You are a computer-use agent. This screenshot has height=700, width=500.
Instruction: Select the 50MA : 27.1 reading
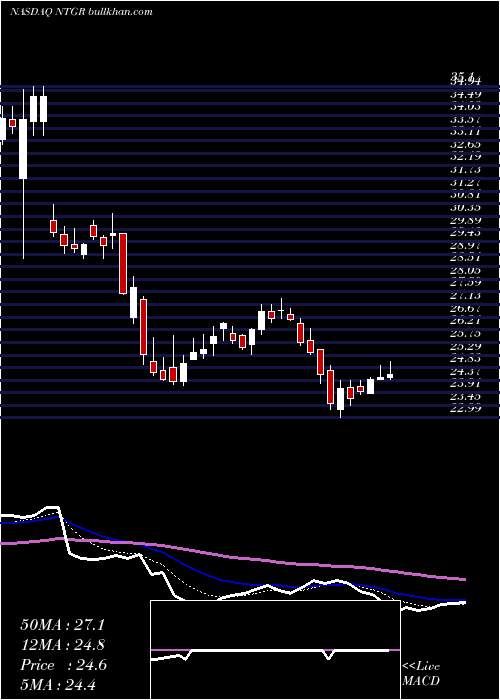62,625
